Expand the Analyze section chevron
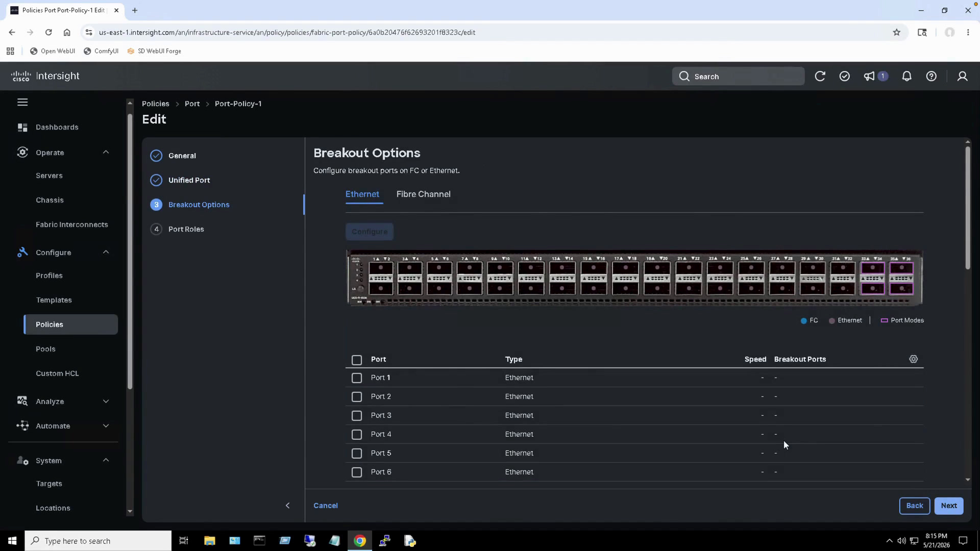Viewport: 980px width, 551px height. [106, 402]
